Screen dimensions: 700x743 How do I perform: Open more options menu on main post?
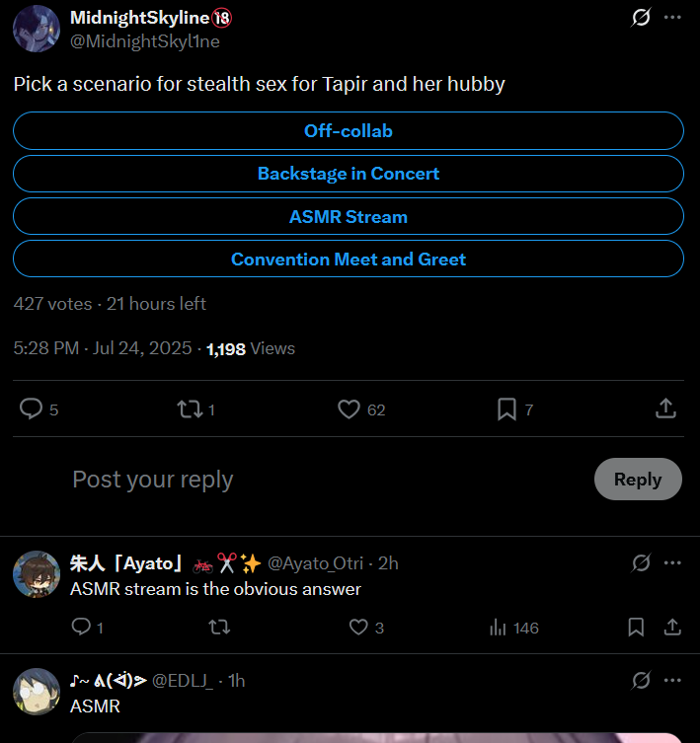672,18
